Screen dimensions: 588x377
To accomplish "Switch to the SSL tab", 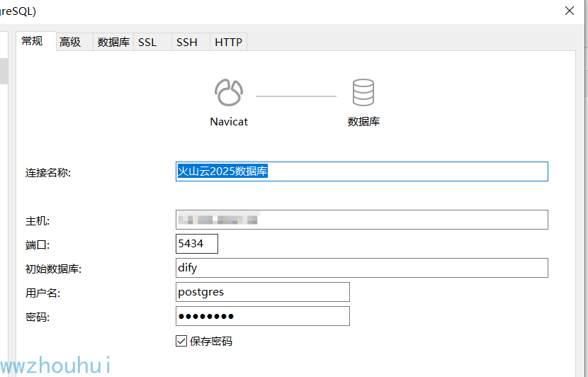I will click(152, 42).
